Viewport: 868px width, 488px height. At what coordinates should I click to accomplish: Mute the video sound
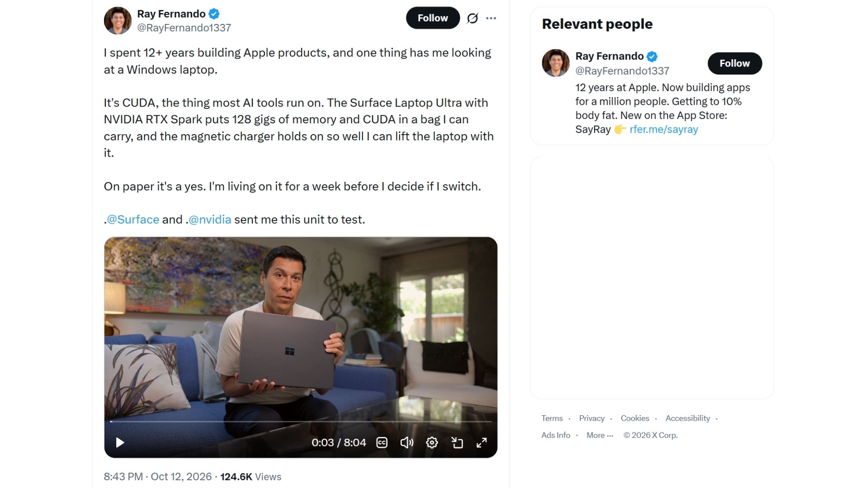click(407, 442)
